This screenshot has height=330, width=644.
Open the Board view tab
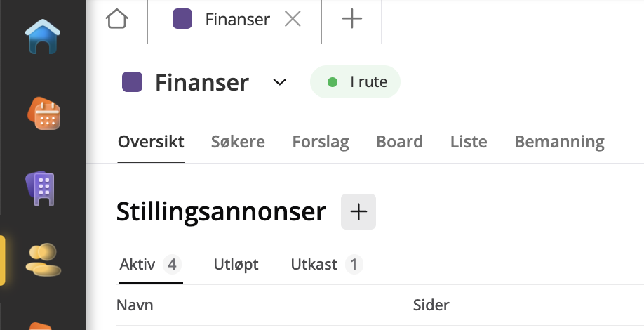tap(399, 142)
